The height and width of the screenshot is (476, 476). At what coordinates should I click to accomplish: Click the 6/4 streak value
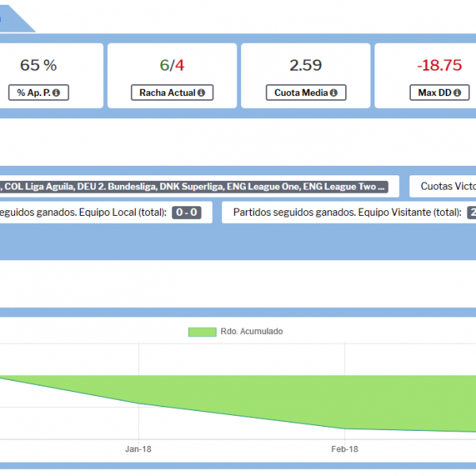(172, 65)
